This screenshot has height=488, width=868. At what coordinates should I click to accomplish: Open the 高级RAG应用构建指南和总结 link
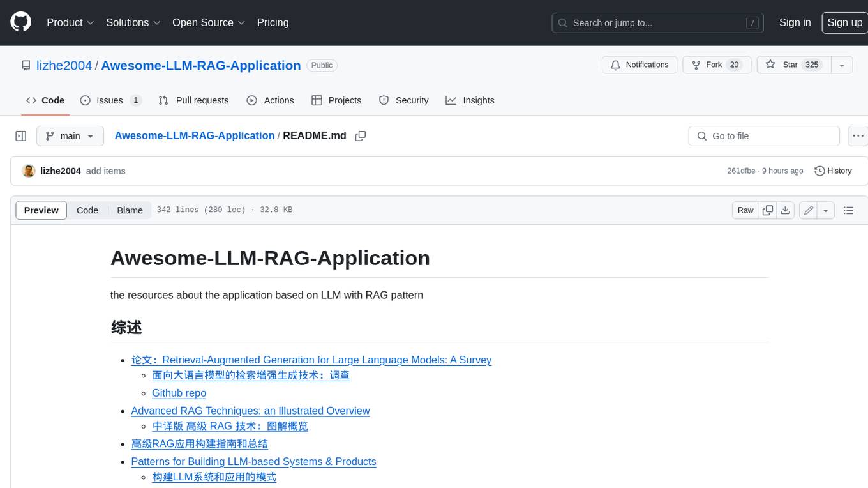click(199, 444)
